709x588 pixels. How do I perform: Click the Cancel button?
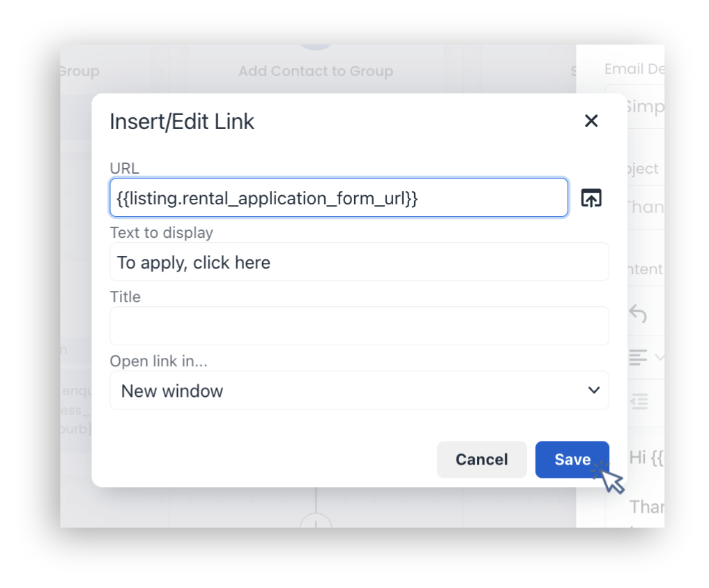(x=482, y=460)
